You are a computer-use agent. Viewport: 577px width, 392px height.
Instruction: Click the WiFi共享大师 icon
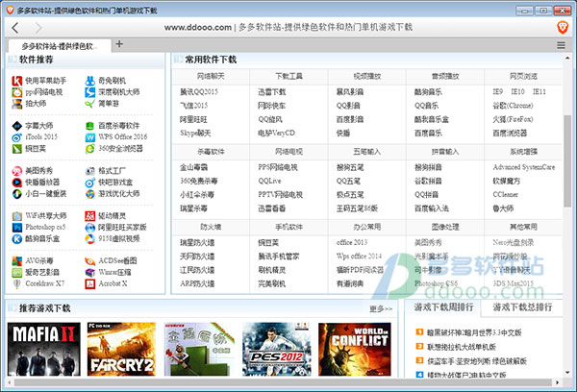click(17, 216)
